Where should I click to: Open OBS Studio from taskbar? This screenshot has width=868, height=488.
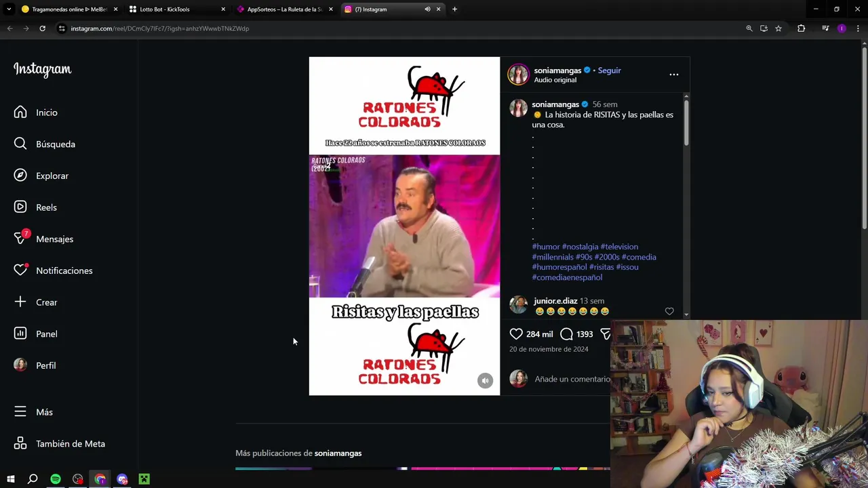click(78, 479)
